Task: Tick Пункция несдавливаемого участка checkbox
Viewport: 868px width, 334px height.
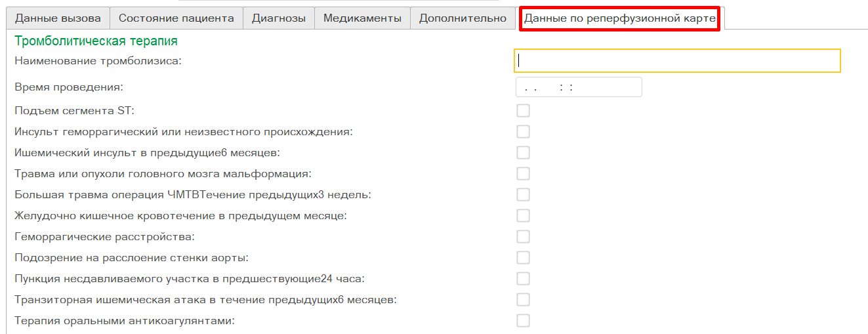Action: point(523,278)
